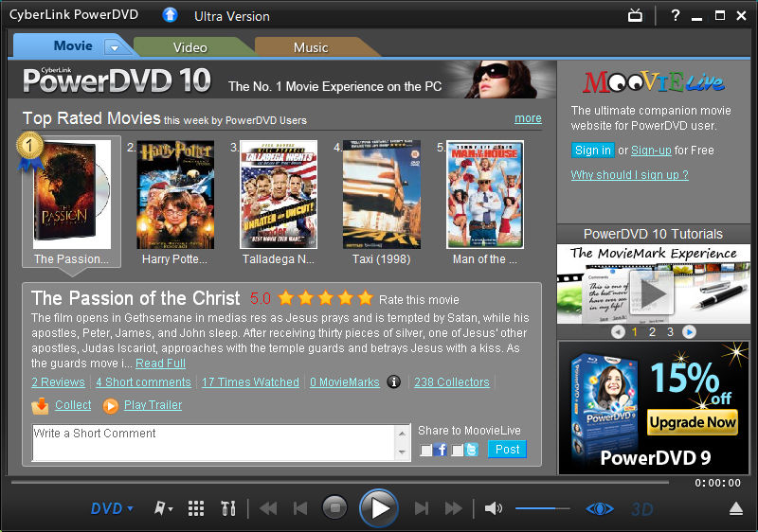Open 0 MovieMarks link

coord(345,381)
